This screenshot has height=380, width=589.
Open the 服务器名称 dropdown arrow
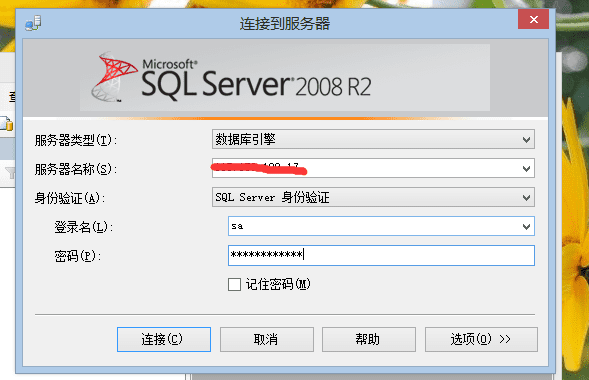pyautogui.click(x=526, y=169)
